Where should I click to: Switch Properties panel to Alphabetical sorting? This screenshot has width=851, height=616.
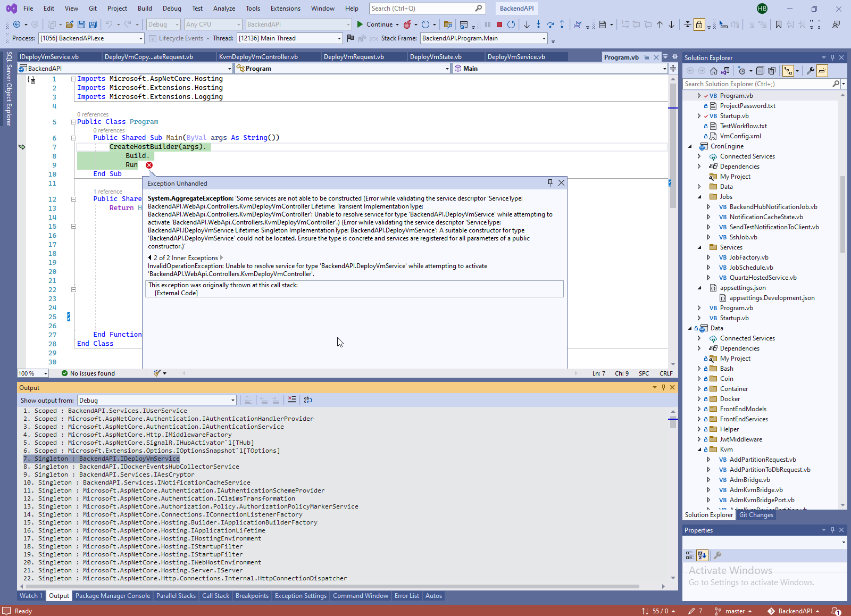[702, 555]
